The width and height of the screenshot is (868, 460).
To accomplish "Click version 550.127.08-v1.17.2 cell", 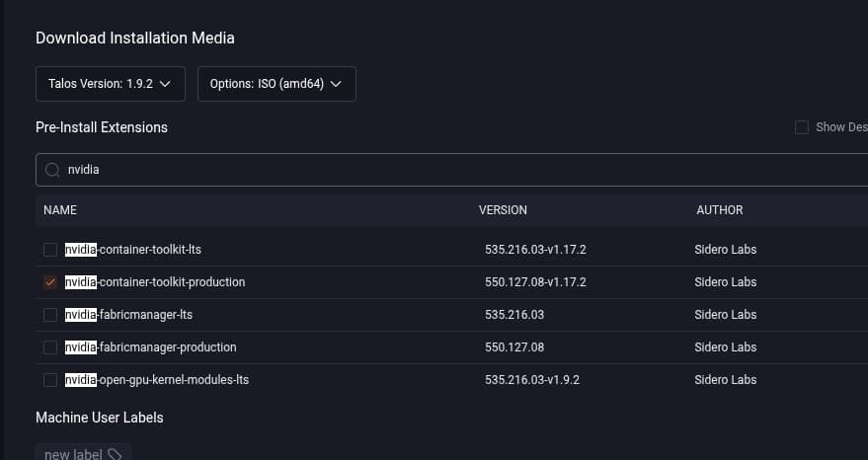I will 535,282.
